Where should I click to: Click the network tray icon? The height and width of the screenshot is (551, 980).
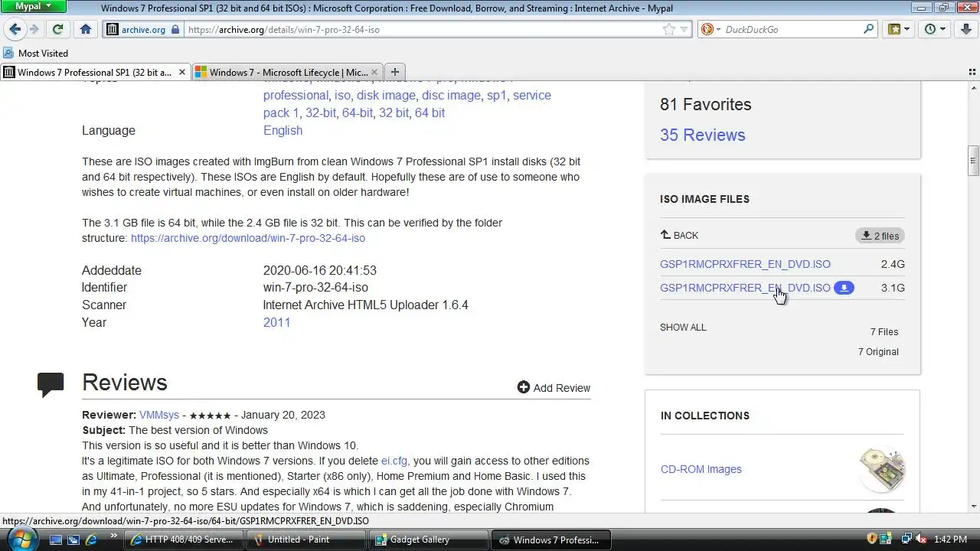tap(906, 539)
